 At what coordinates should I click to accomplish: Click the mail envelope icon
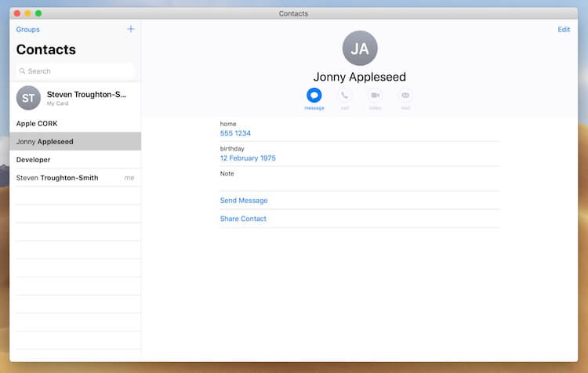tap(405, 96)
